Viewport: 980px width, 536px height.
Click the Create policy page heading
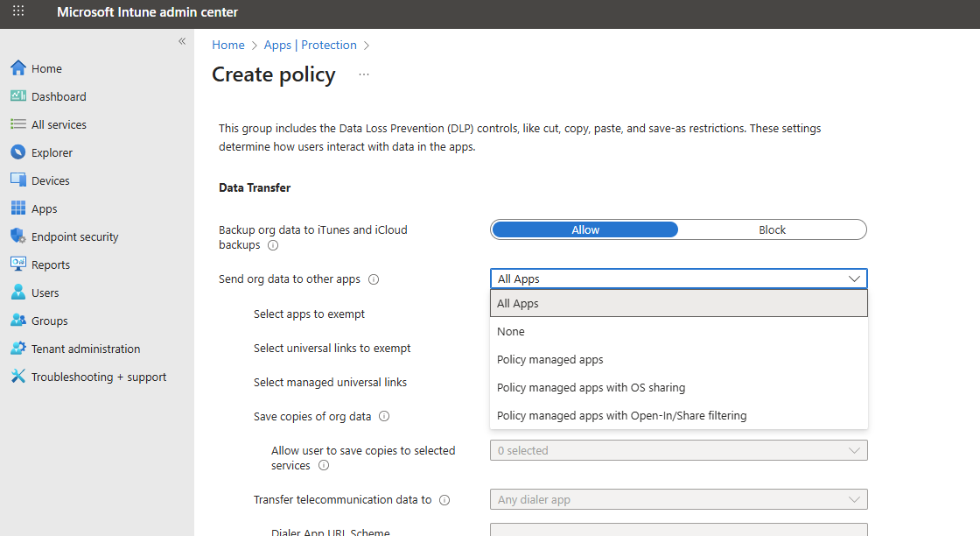coord(274,74)
